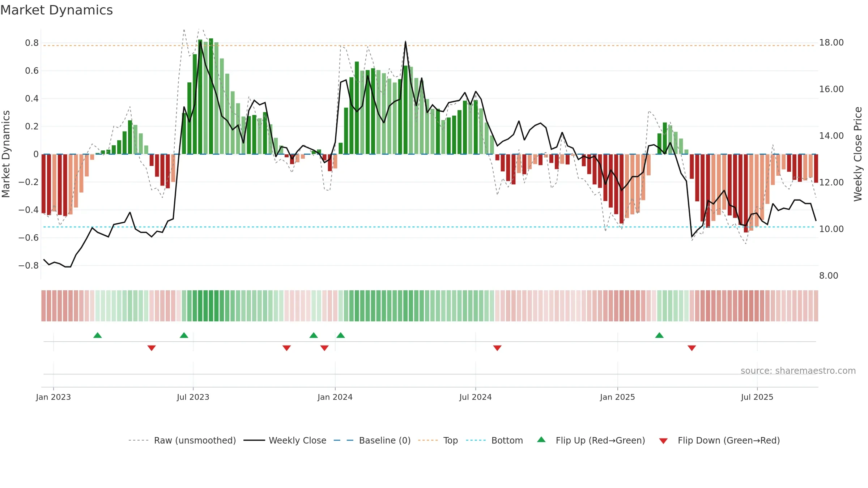Click the cyan dotted Bottom threshold line
The width and height of the screenshot is (868, 488).
coord(429,227)
